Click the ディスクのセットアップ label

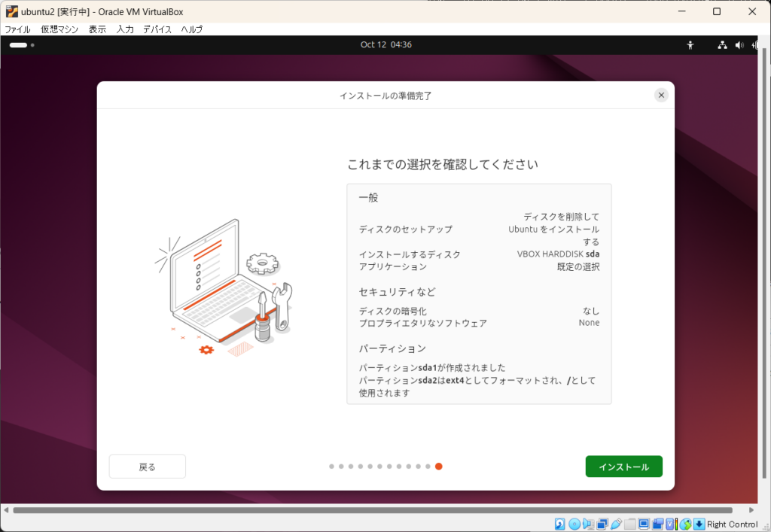pos(406,230)
